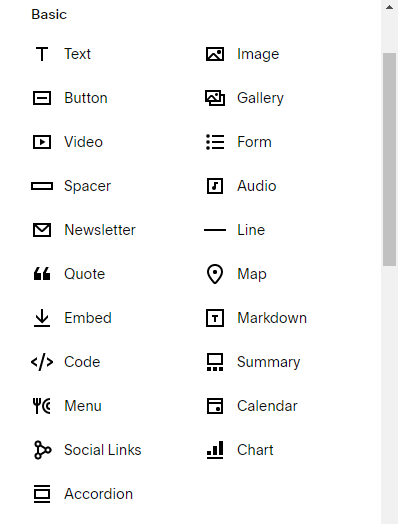Click the vertical scrollbar thumb
Image resolution: width=398 pixels, height=524 pixels.
tap(389, 159)
